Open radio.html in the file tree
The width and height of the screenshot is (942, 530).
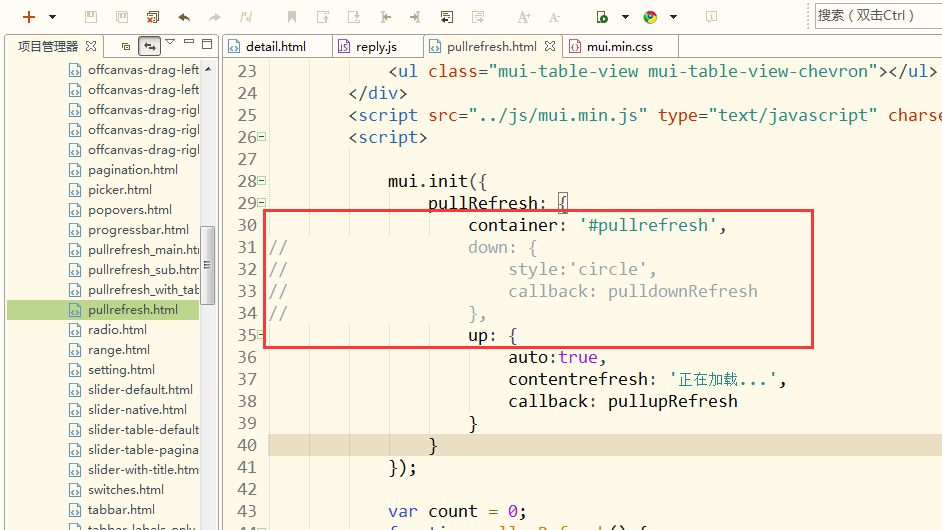click(117, 330)
